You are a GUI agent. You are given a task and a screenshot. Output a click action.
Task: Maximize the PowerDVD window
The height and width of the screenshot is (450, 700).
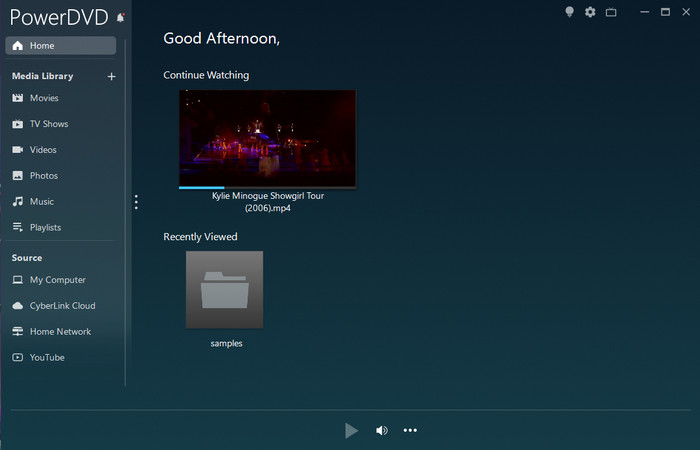point(665,12)
